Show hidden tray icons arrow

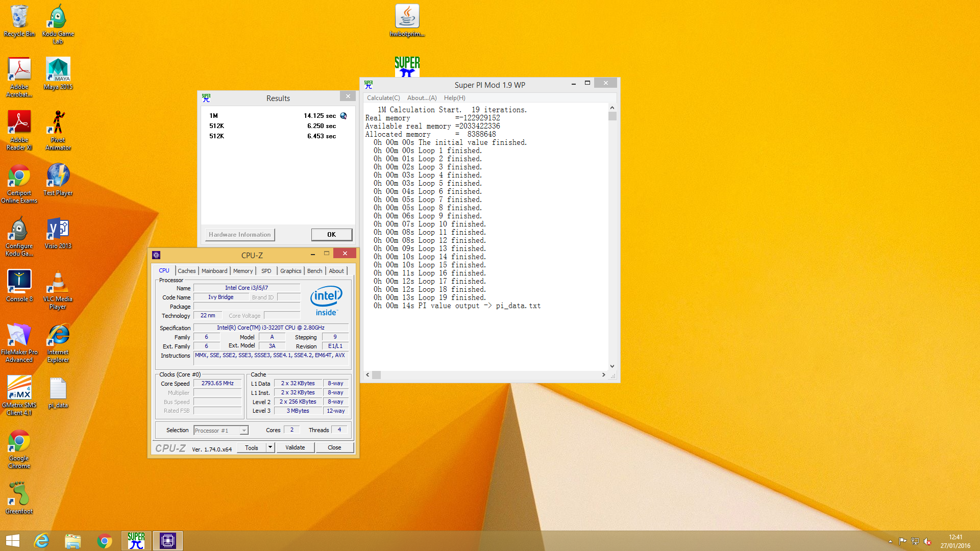pos(890,541)
